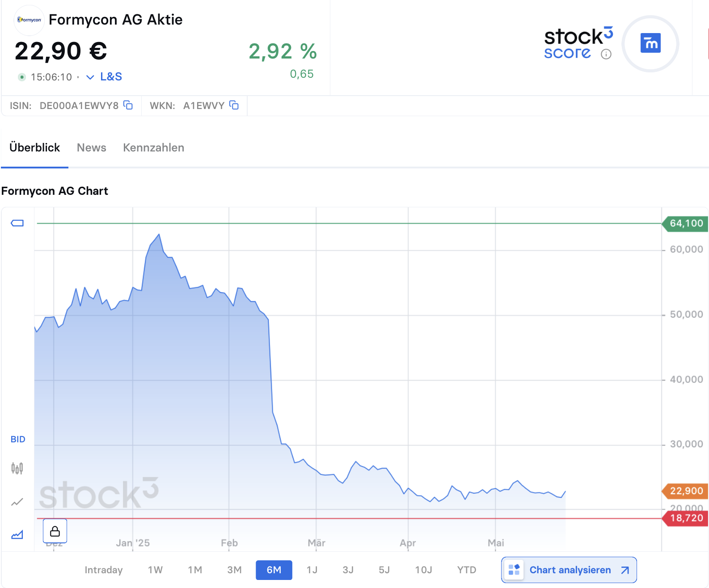The width and height of the screenshot is (709, 588).
Task: Switch chart to candlestick view
Action: click(x=17, y=468)
